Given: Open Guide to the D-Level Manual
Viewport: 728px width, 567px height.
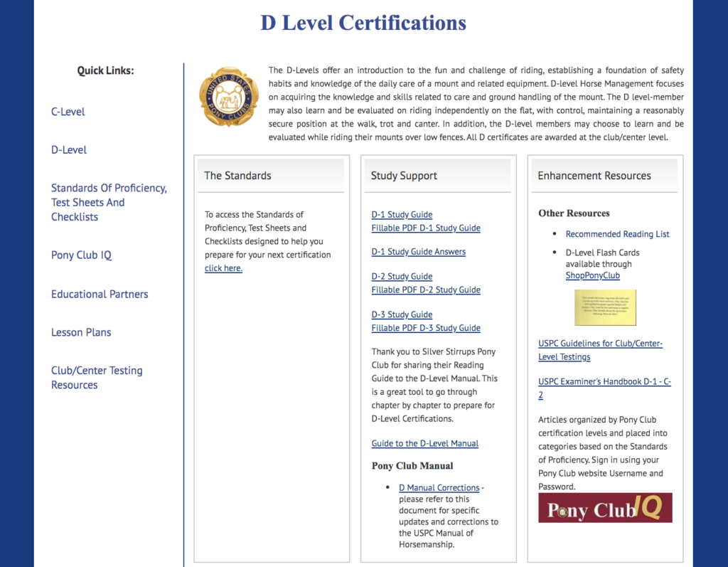Looking at the screenshot, I should pos(425,443).
